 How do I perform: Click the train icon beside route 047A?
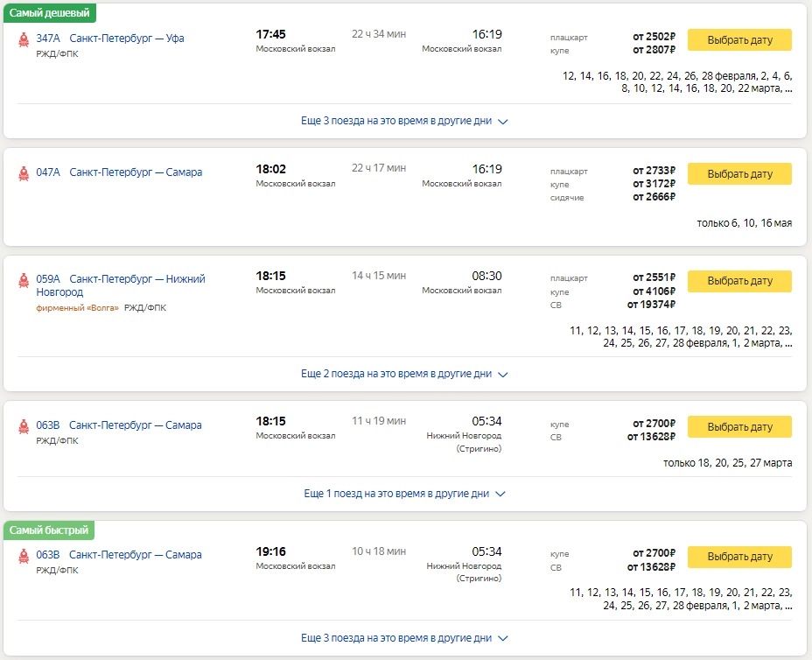coord(23,173)
